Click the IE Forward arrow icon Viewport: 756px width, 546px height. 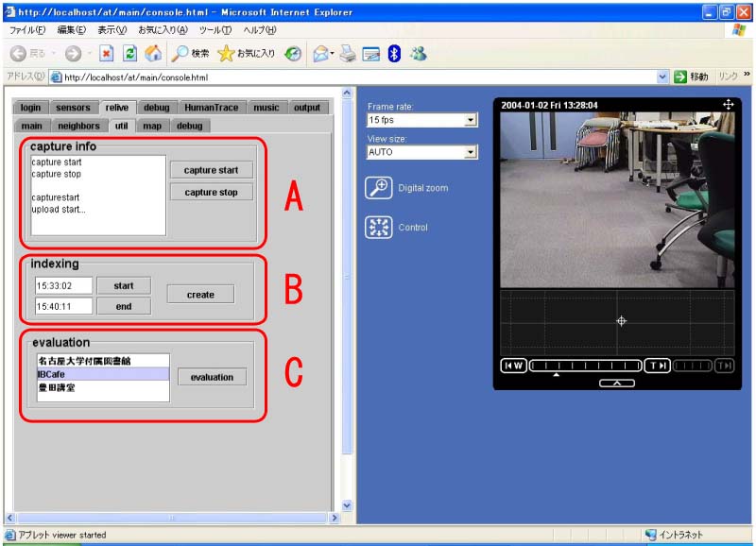point(74,54)
